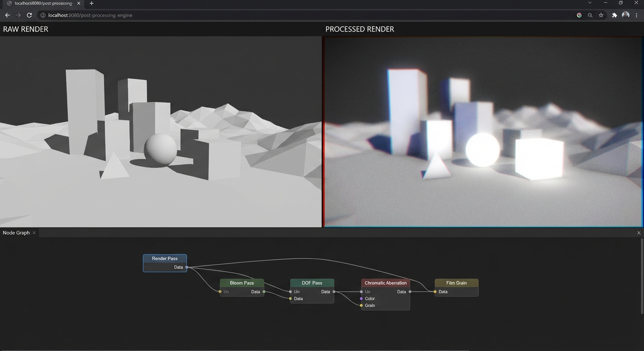The image size is (644, 351).
Task: Click the DOF Pass Data output socket
Action: point(334,292)
